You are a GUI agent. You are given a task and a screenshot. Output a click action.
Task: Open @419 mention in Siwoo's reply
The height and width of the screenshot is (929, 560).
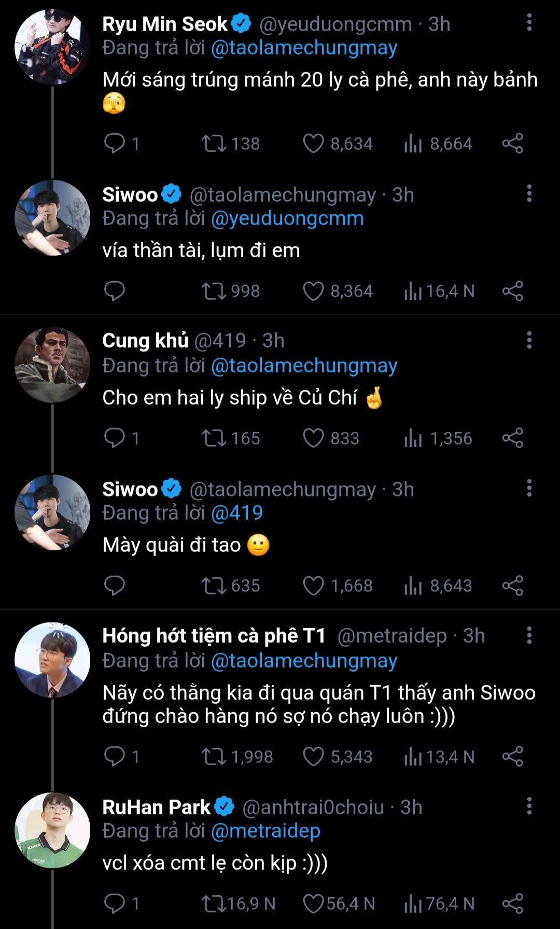pyautogui.click(x=237, y=513)
